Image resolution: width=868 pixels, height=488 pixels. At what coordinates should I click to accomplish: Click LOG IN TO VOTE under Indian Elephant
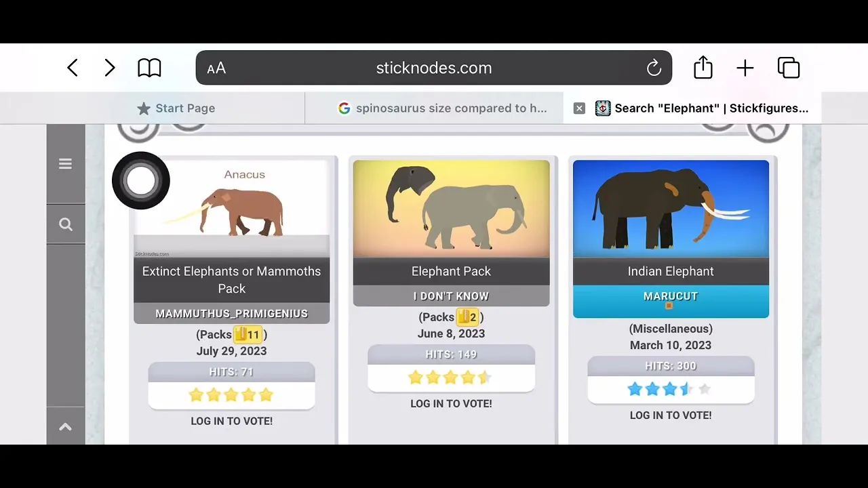click(671, 415)
